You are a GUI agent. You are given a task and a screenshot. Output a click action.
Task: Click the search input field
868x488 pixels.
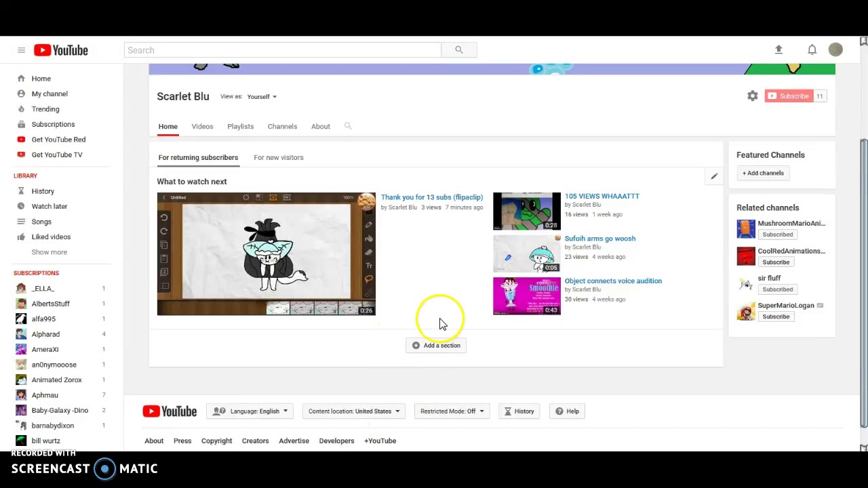[283, 50]
